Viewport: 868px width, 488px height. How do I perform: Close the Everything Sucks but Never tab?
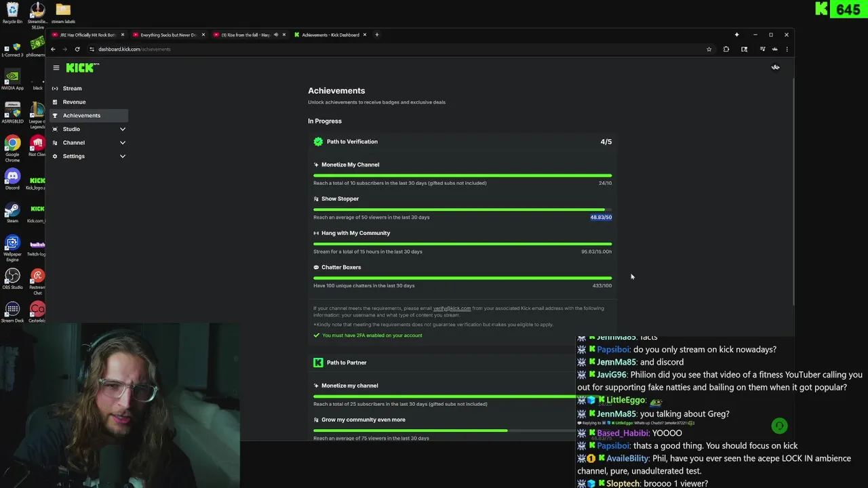pyautogui.click(x=203, y=35)
